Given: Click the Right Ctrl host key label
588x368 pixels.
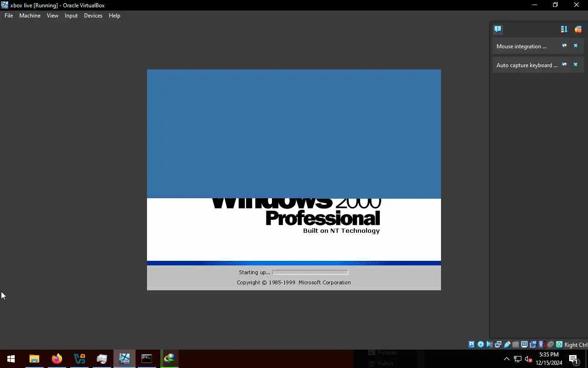Looking at the screenshot, I should [x=576, y=345].
